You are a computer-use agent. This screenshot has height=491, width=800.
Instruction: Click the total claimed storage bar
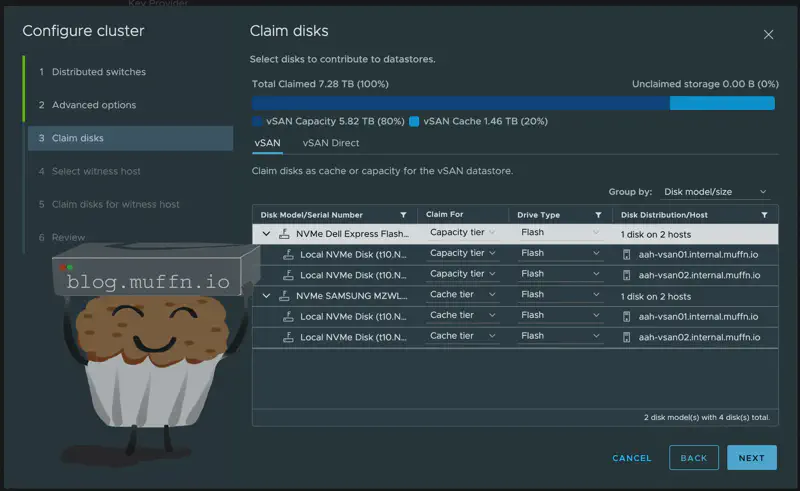point(460,103)
